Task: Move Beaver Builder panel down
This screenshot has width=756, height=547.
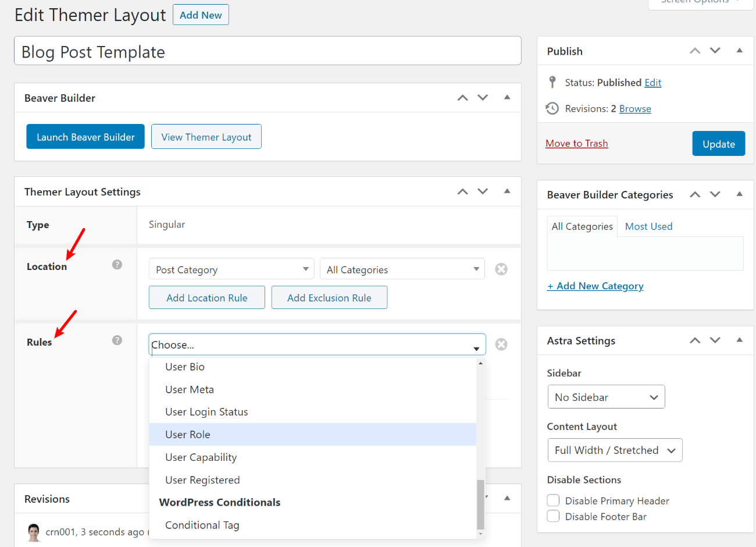Action: 483,98
